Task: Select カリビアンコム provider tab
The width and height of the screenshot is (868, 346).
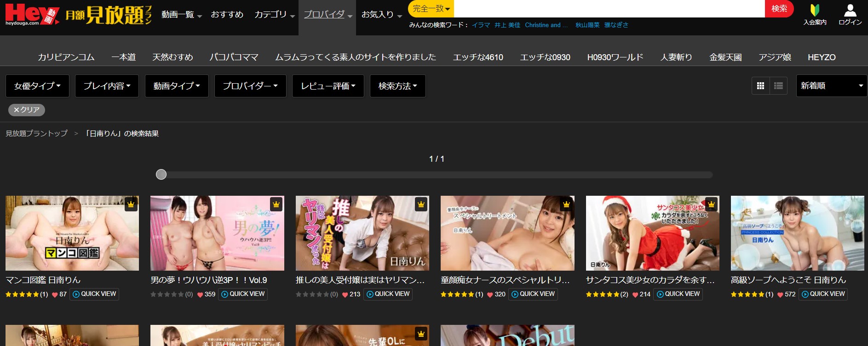Action: click(66, 57)
